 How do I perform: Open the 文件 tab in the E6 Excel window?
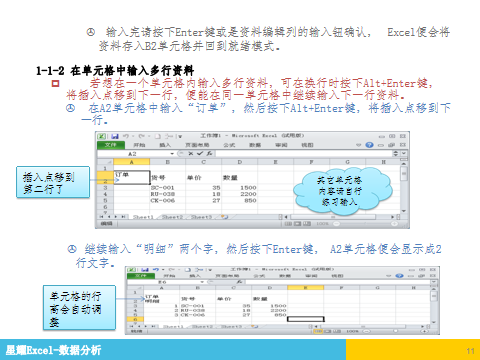(141, 276)
